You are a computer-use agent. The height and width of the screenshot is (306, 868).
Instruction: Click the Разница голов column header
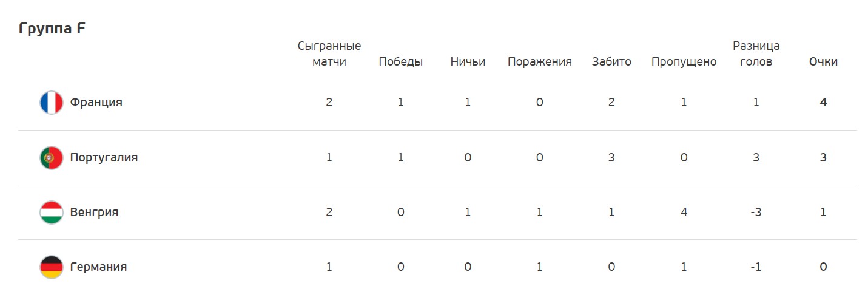pyautogui.click(x=756, y=54)
